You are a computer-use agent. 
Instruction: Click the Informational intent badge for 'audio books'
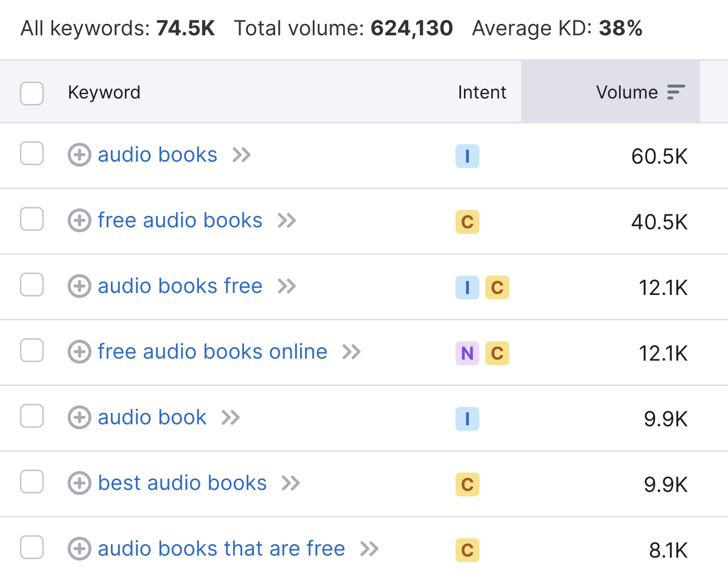467,156
